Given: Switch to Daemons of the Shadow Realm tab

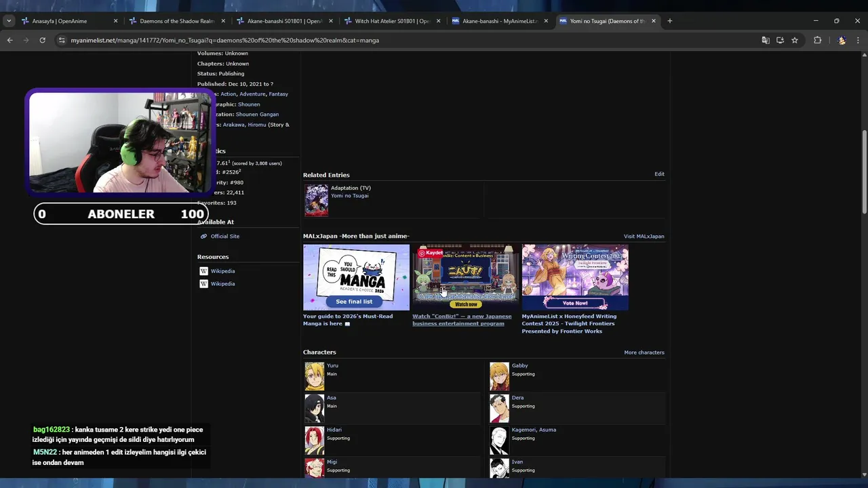Looking at the screenshot, I should coord(177,21).
